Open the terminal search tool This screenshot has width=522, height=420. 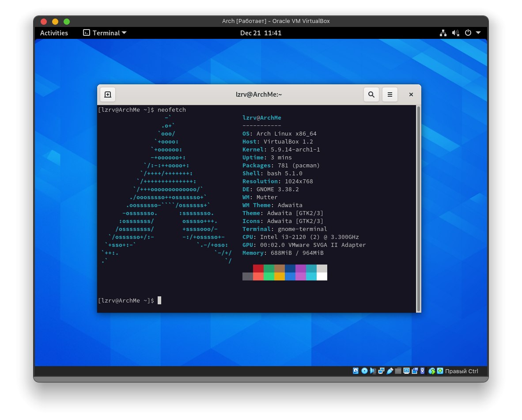coord(371,95)
